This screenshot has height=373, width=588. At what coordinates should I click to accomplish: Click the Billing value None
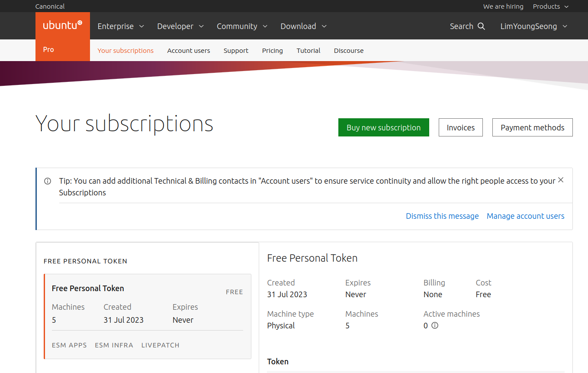point(433,295)
